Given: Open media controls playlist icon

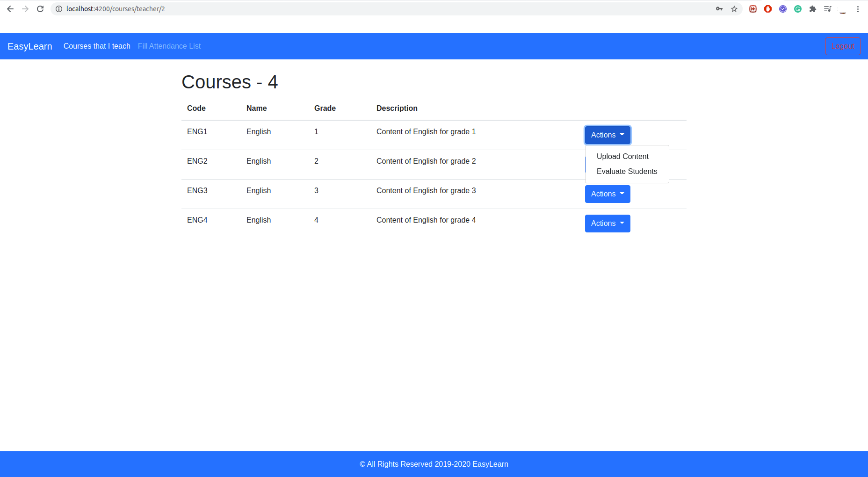Looking at the screenshot, I should click(x=828, y=9).
